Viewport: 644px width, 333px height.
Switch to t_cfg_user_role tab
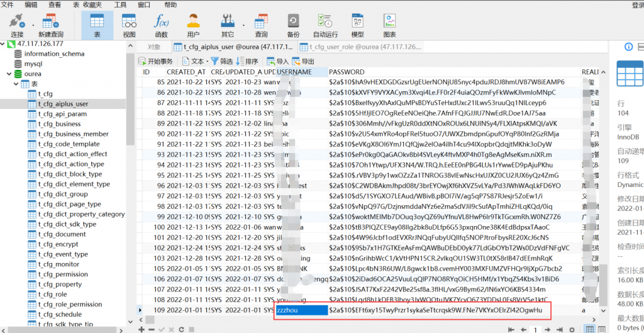[x=360, y=47]
